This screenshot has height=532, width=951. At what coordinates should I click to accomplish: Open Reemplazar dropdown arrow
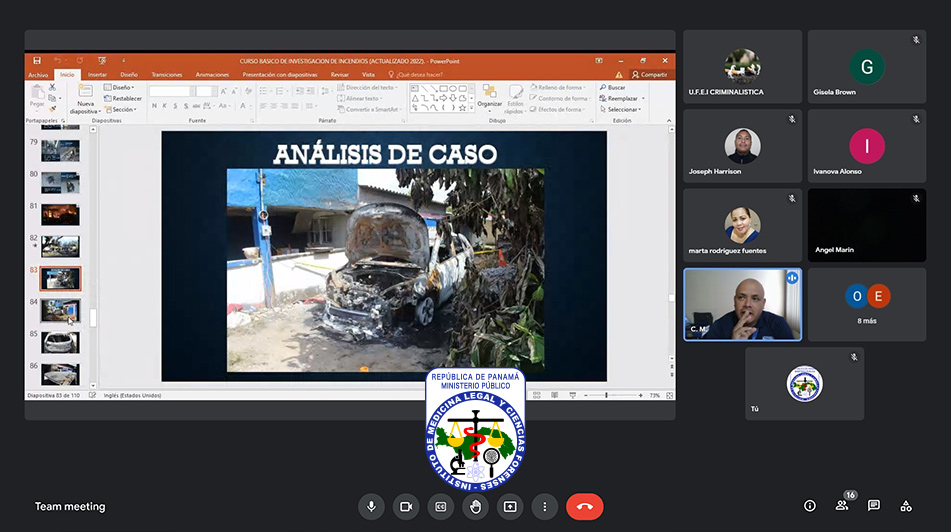[x=643, y=98]
